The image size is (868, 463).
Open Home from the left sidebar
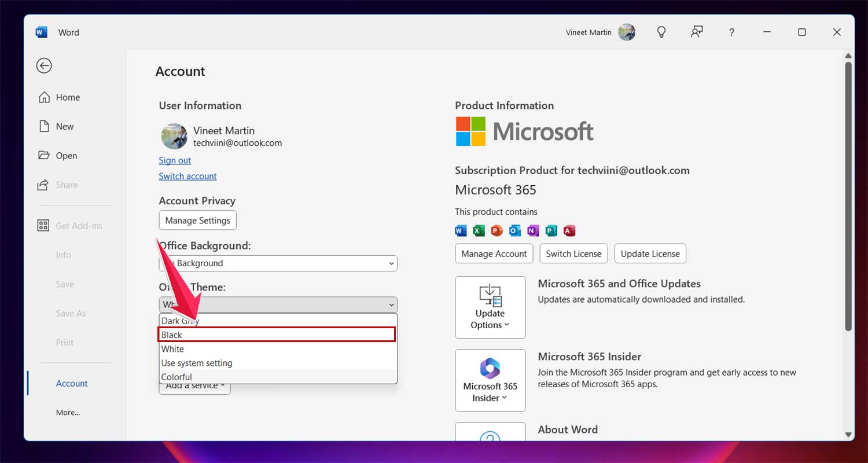(66, 97)
